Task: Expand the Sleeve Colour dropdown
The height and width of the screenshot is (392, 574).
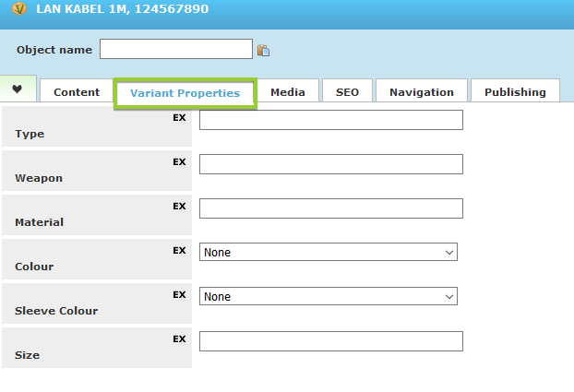Action: click(329, 296)
